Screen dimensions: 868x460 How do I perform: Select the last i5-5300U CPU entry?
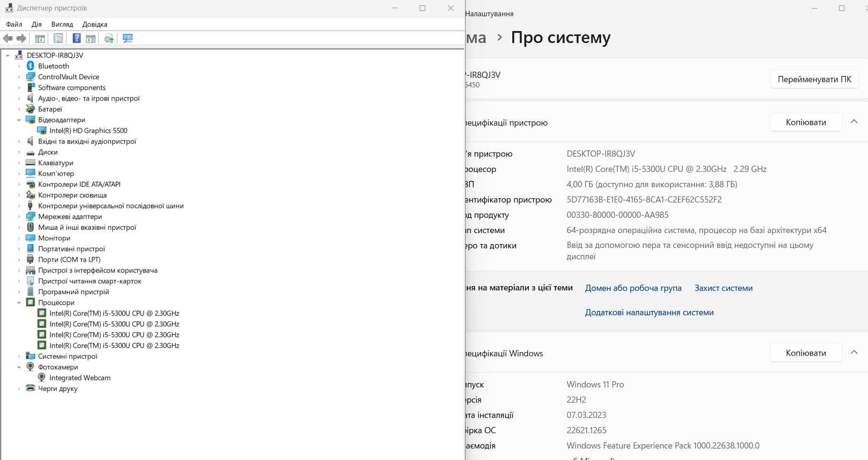[x=114, y=345]
